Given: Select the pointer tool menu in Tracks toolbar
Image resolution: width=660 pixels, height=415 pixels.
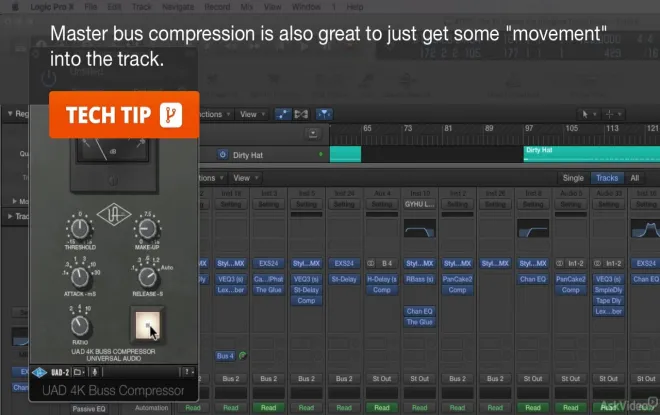Looking at the screenshot, I should (587, 114).
